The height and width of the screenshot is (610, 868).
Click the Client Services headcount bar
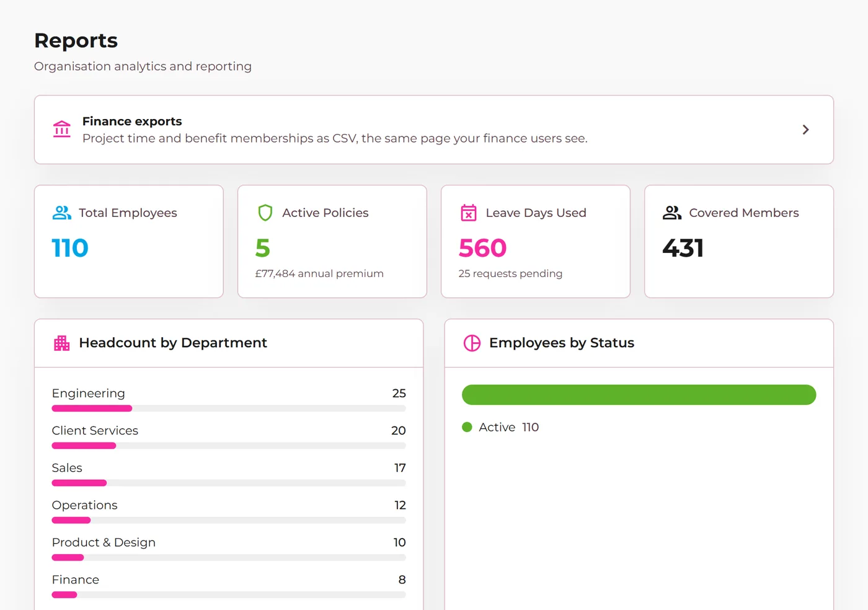pos(229,446)
